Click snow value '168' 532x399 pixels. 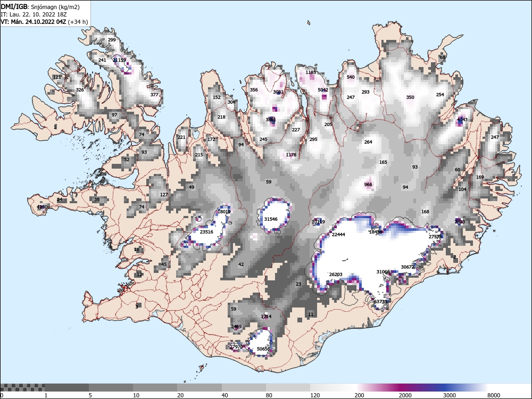click(425, 212)
